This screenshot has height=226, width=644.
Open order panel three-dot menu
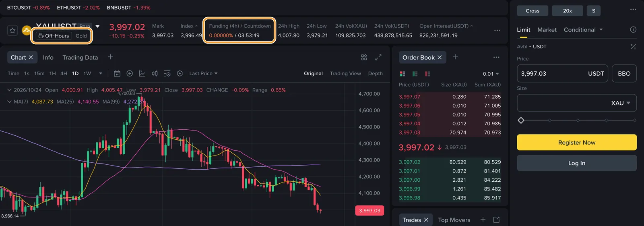[633, 9]
